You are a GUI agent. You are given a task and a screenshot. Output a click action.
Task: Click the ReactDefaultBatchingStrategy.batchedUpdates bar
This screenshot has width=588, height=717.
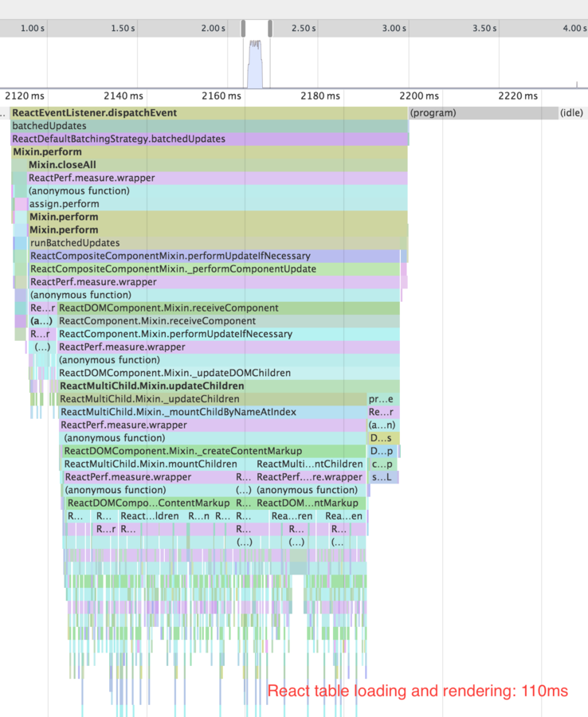tap(210, 139)
